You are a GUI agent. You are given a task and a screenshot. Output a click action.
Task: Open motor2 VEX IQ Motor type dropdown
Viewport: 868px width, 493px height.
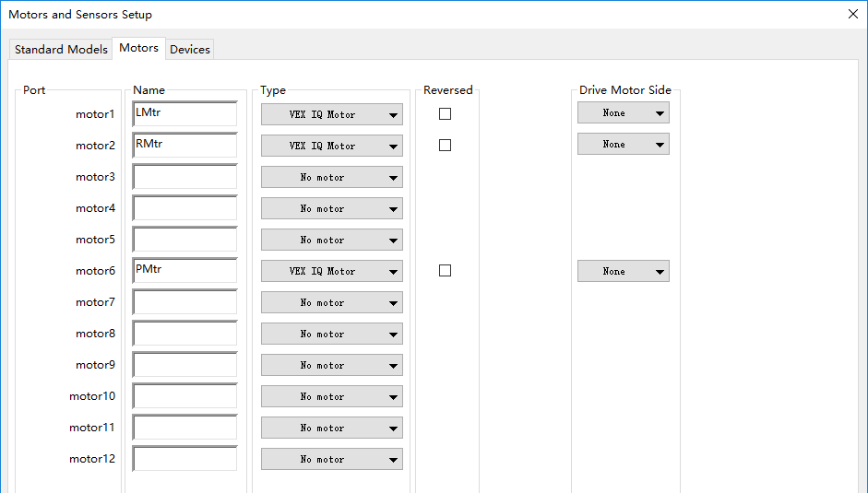click(332, 146)
